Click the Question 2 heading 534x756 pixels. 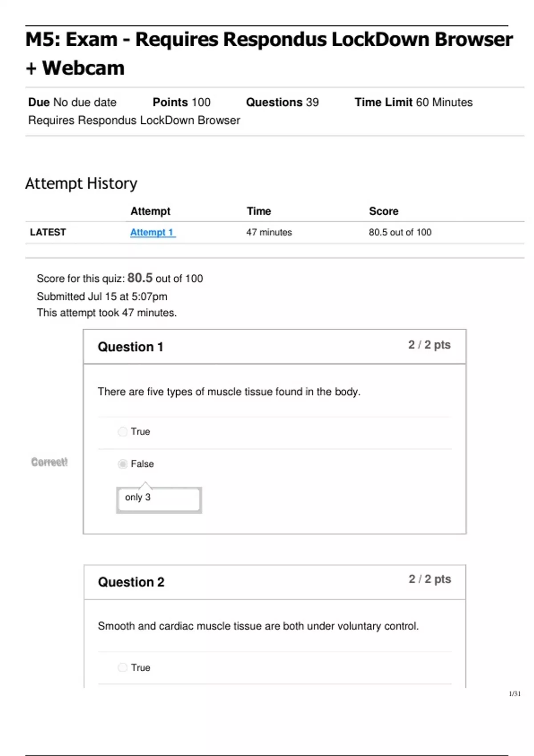point(131,582)
